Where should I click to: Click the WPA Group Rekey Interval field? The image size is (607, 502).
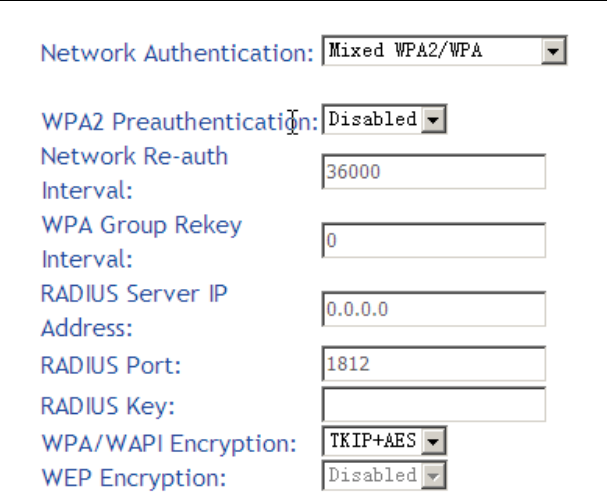[434, 240]
